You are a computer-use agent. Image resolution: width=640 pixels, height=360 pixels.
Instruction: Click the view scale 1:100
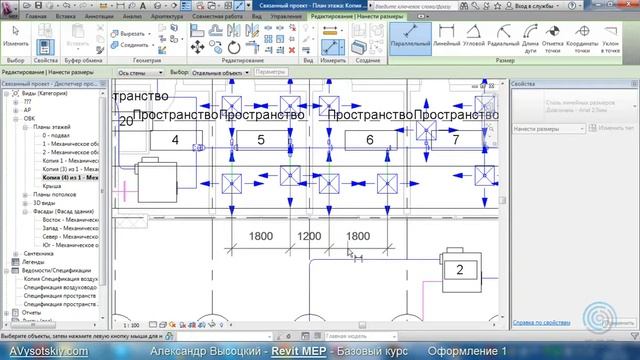pyautogui.click(x=131, y=325)
